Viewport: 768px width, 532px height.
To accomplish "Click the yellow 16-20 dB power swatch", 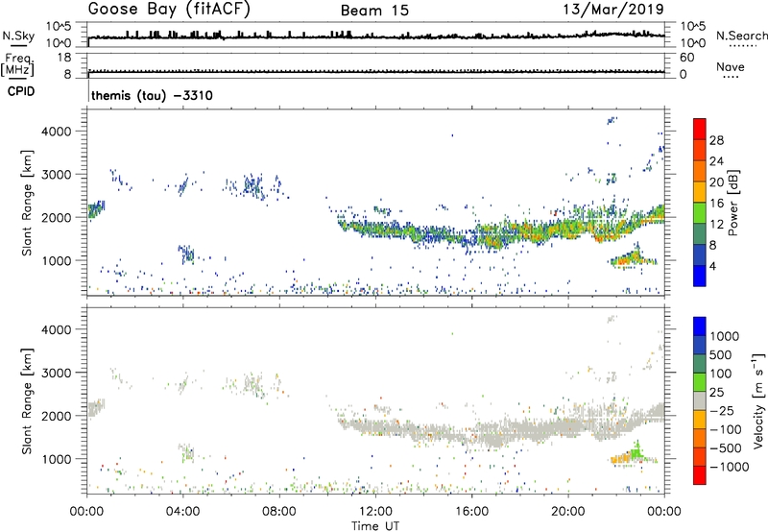I will 700,191.
